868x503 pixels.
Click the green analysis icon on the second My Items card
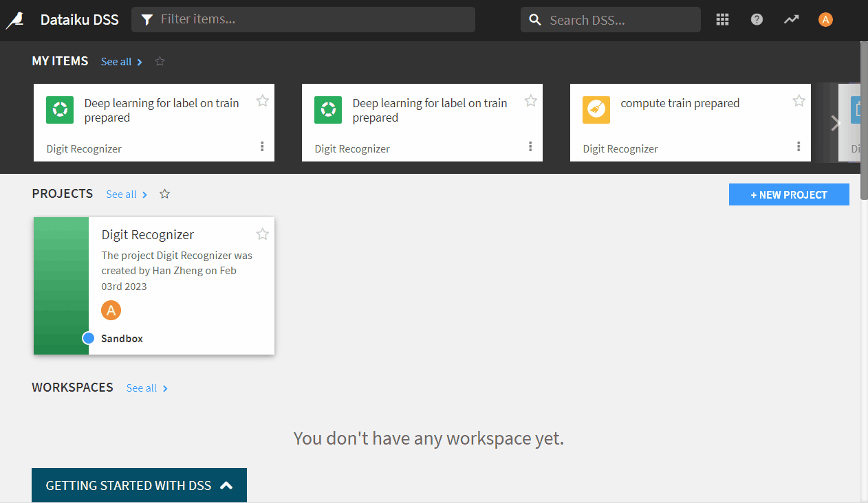328,110
